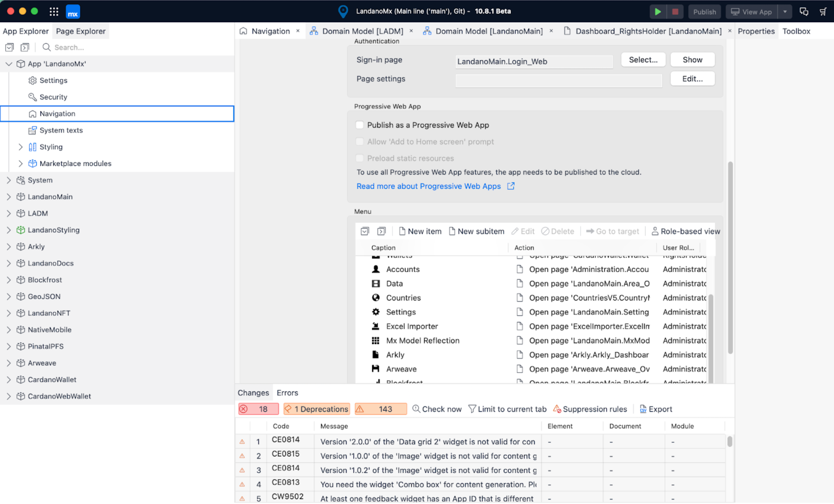Screen dimensions: 834x504
Task: Expand all menu items in Menu toolbar
Action: (381, 231)
